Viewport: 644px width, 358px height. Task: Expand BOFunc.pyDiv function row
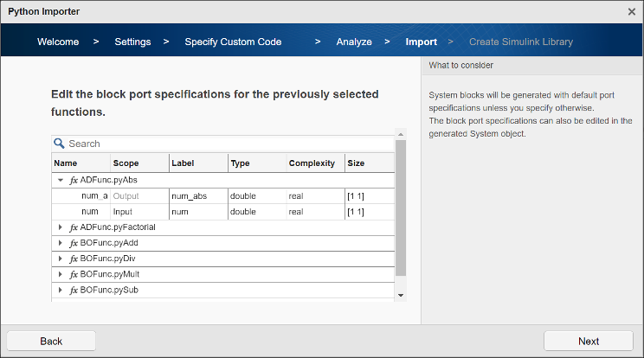point(61,259)
